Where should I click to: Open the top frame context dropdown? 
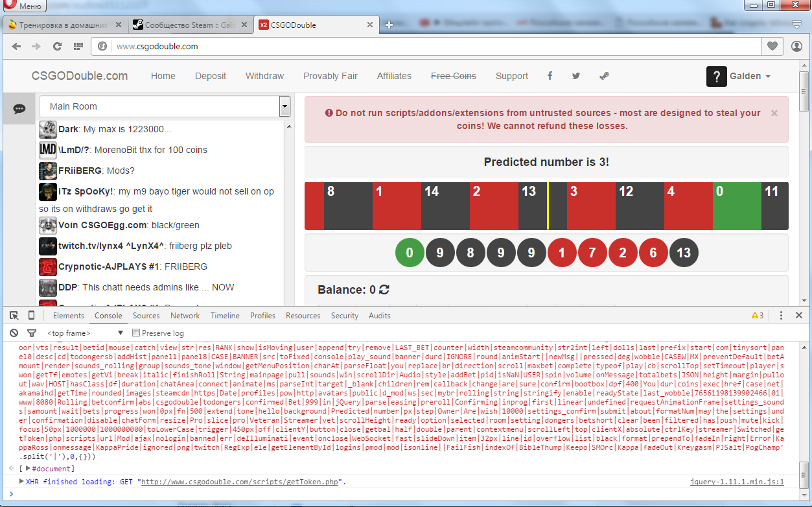pyautogui.click(x=84, y=333)
